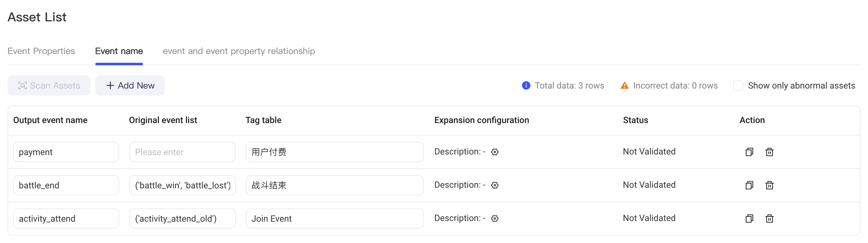868x243 pixels.
Task: Click the Join Event tag table field
Action: [x=335, y=219]
